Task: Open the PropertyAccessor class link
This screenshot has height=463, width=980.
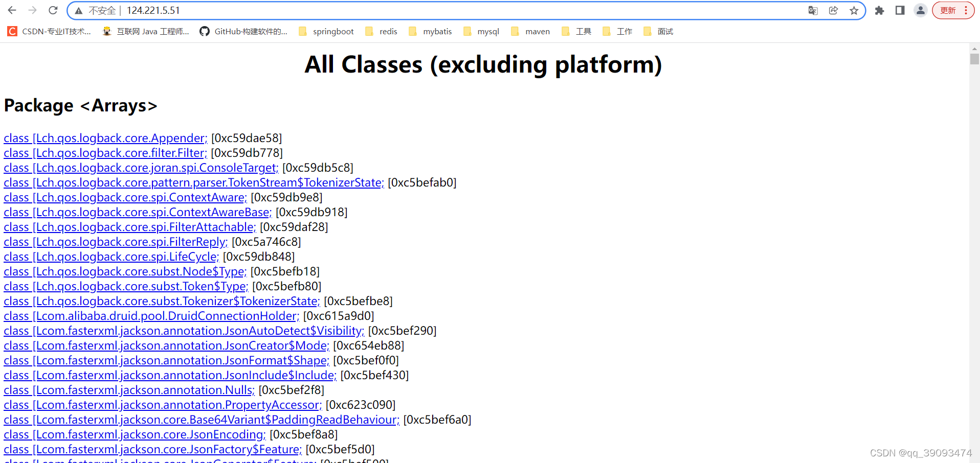Action: 163,405
